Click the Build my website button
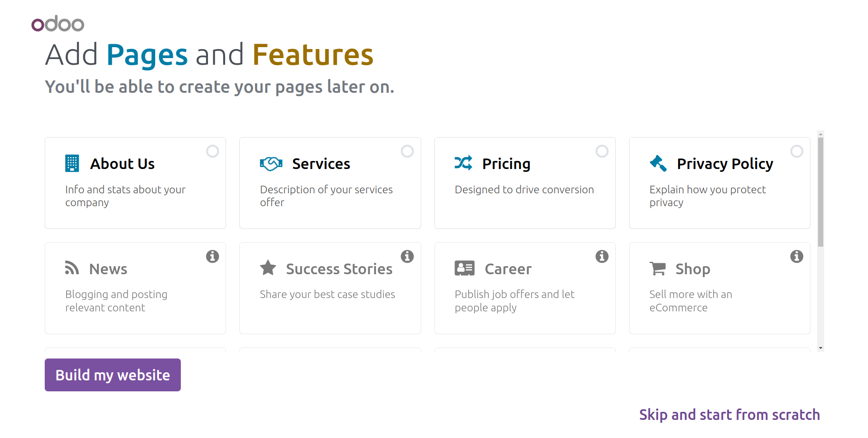868x438 pixels. [x=113, y=375]
